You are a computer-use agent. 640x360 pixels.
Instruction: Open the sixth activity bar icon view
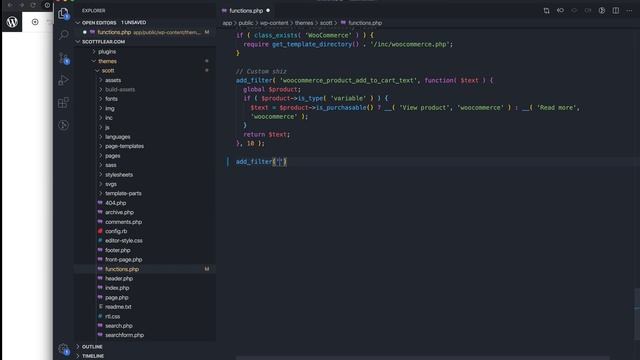63,125
